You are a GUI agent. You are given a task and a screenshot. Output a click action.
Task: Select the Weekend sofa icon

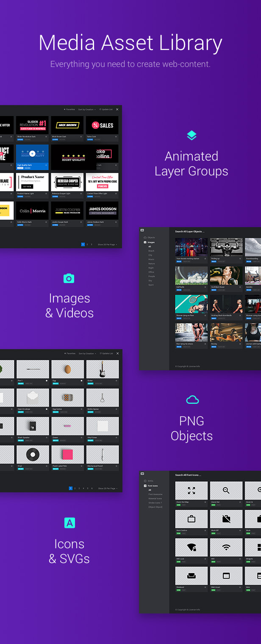(x=192, y=576)
